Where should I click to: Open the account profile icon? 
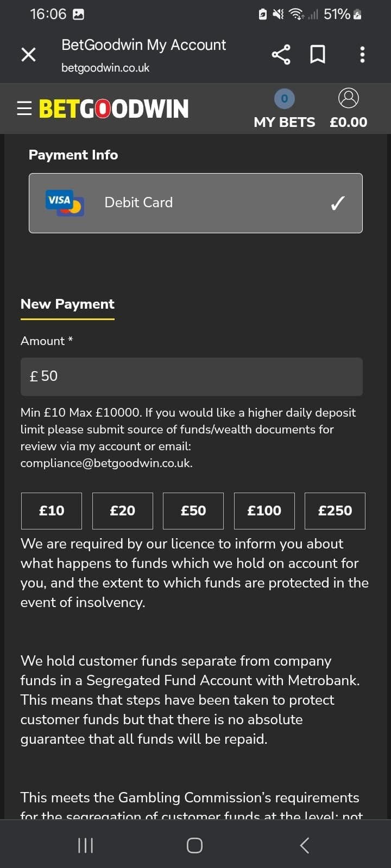(348, 98)
